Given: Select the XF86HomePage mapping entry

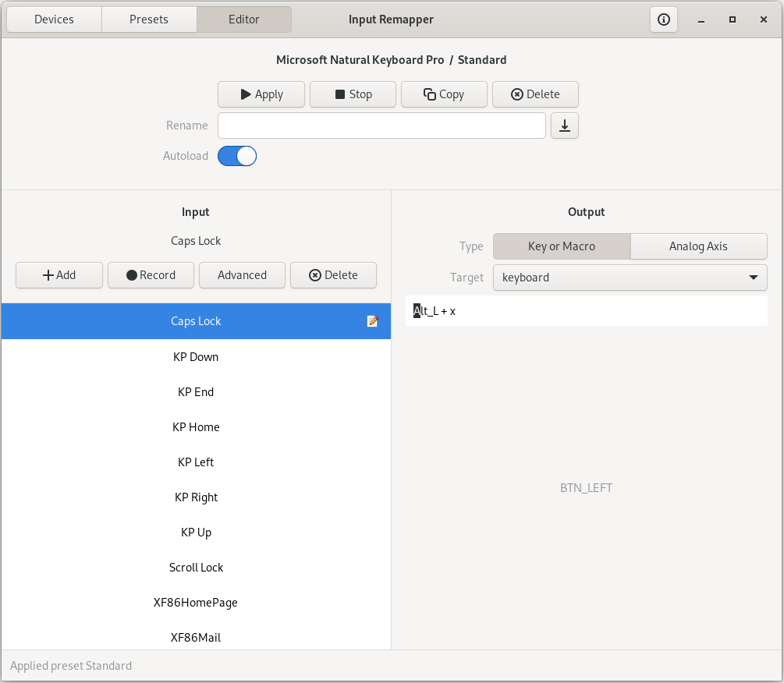Looking at the screenshot, I should coord(196,603).
